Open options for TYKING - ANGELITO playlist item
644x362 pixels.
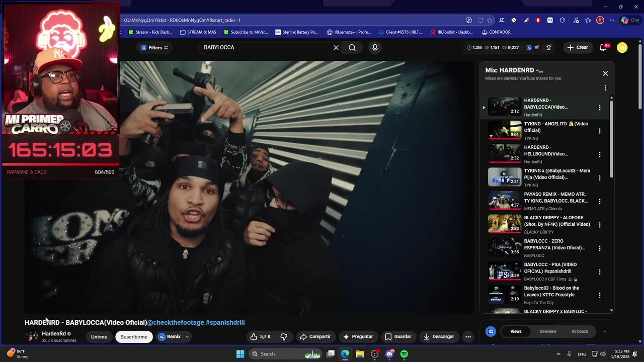pyautogui.click(x=599, y=131)
